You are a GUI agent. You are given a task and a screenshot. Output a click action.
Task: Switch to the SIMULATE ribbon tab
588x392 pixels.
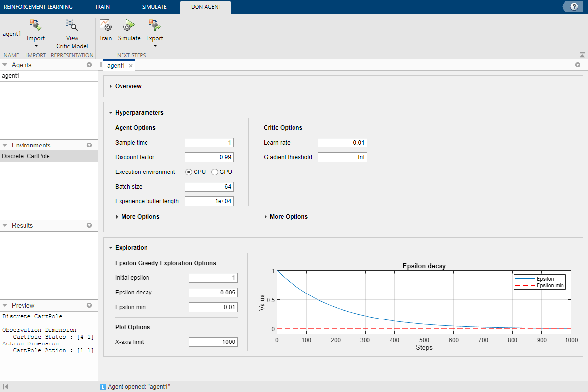click(154, 7)
